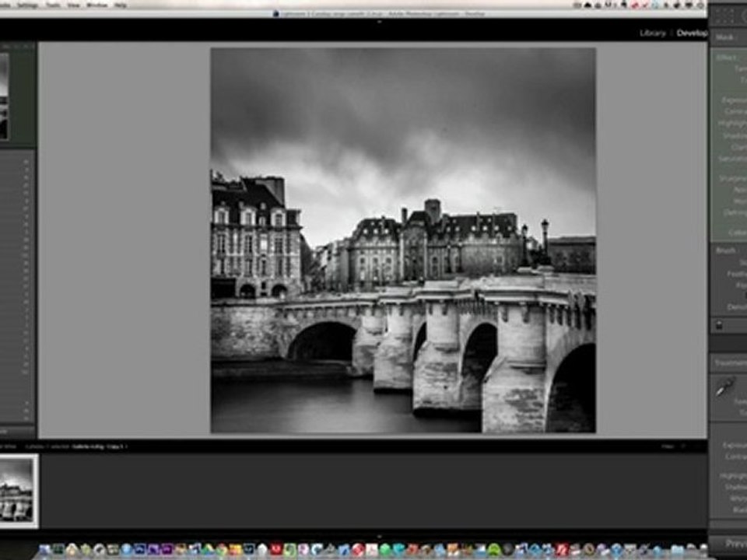This screenshot has width=747, height=560.
Task: Click the main bridge photo preview
Action: coord(403,240)
